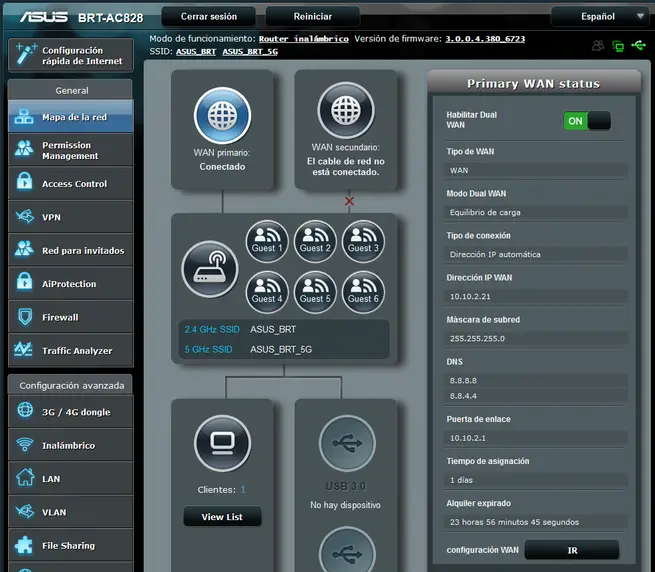Click the Reiniciar button
The height and width of the screenshot is (572, 655).
pos(313,17)
